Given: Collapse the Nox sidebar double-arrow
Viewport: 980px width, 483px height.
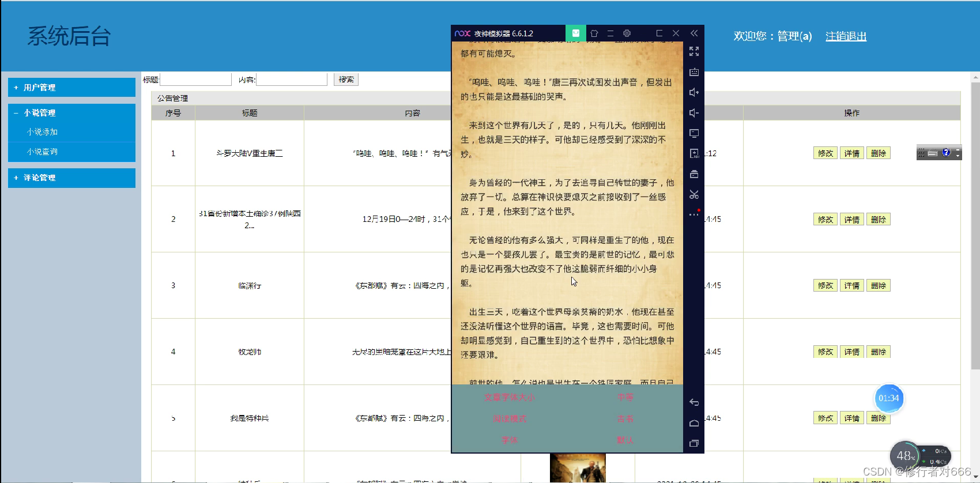Looking at the screenshot, I should point(694,33).
